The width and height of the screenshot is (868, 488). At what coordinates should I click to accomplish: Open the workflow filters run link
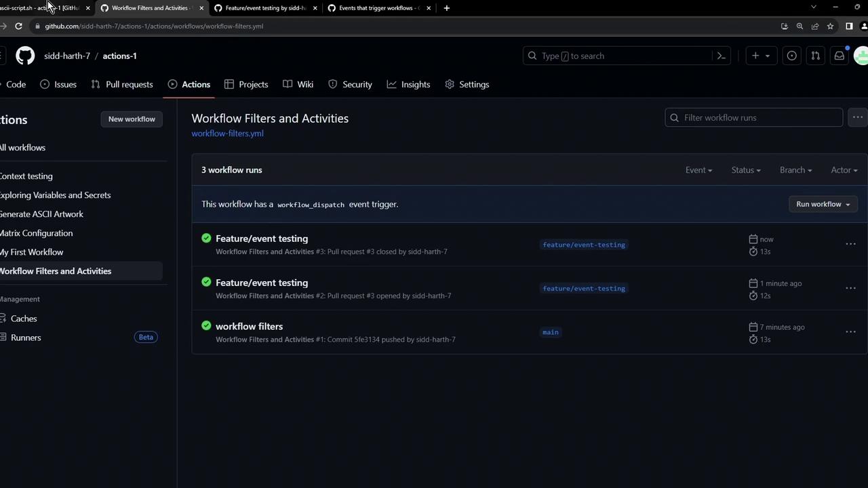point(249,326)
